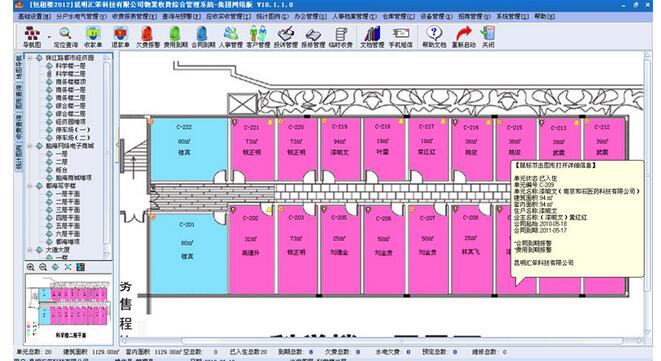Image resolution: width=661 pixels, height=361 pixels.
Task: Click the floor plan overview thumbnail
Action: click(70, 309)
